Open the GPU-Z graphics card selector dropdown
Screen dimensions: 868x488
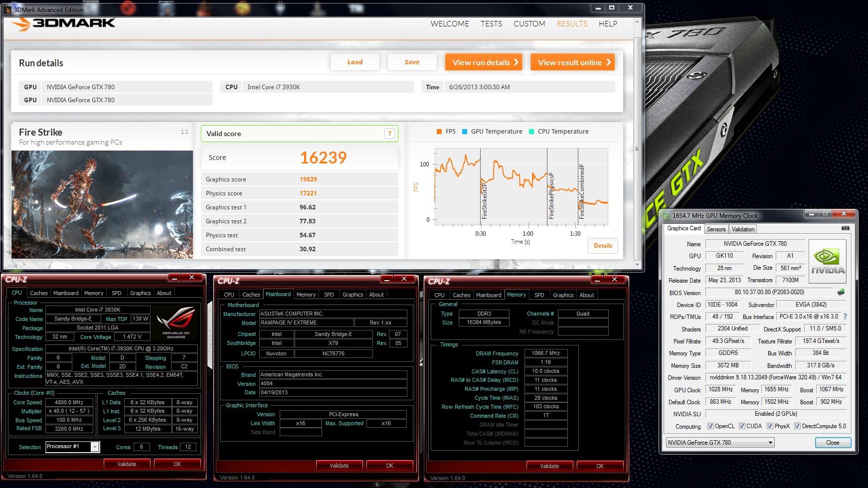point(720,442)
